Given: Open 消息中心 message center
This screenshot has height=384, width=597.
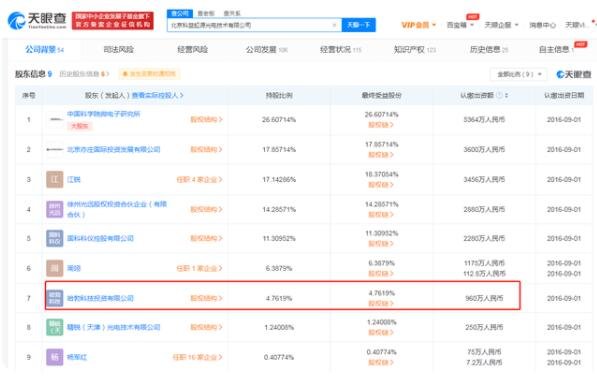Looking at the screenshot, I should pyautogui.click(x=542, y=25).
